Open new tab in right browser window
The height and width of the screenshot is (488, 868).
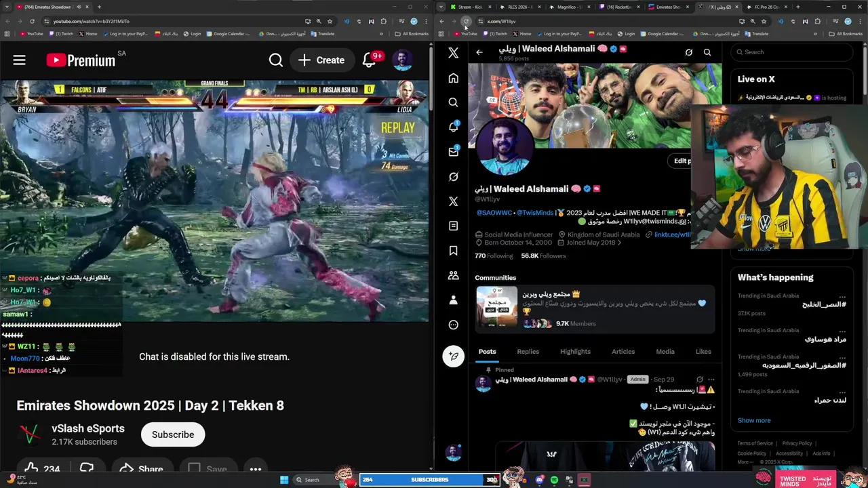coord(797,7)
